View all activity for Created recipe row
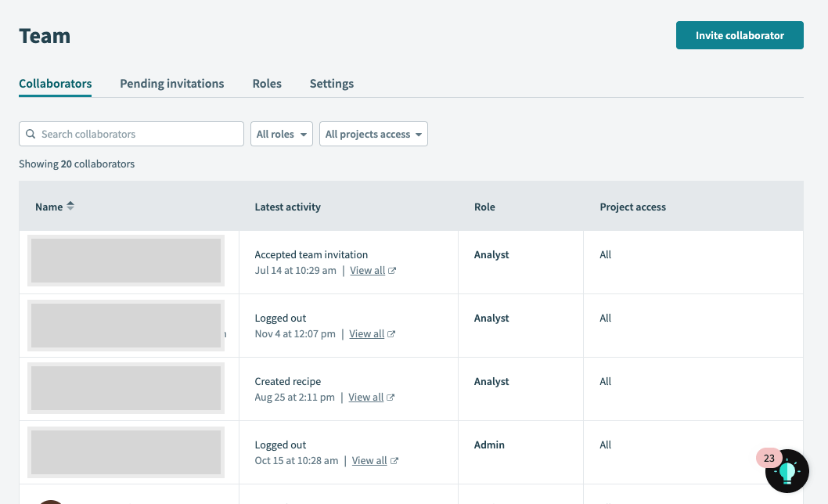Image resolution: width=828 pixels, height=504 pixels. [x=366, y=398]
